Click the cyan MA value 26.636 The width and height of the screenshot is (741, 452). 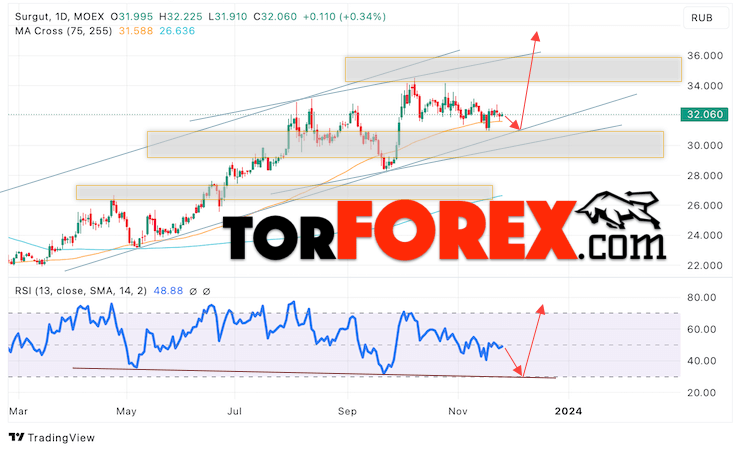[177, 31]
